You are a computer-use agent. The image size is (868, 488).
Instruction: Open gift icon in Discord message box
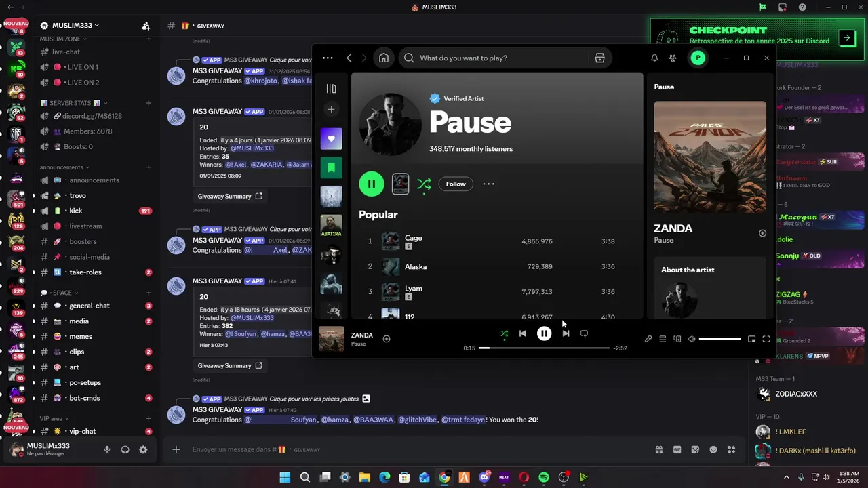[x=658, y=449]
